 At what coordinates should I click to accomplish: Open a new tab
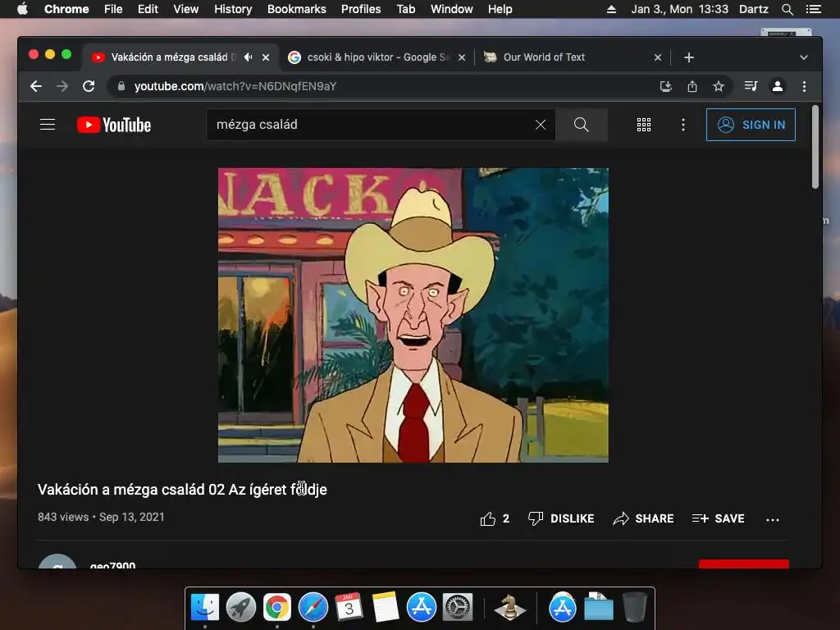[689, 57]
